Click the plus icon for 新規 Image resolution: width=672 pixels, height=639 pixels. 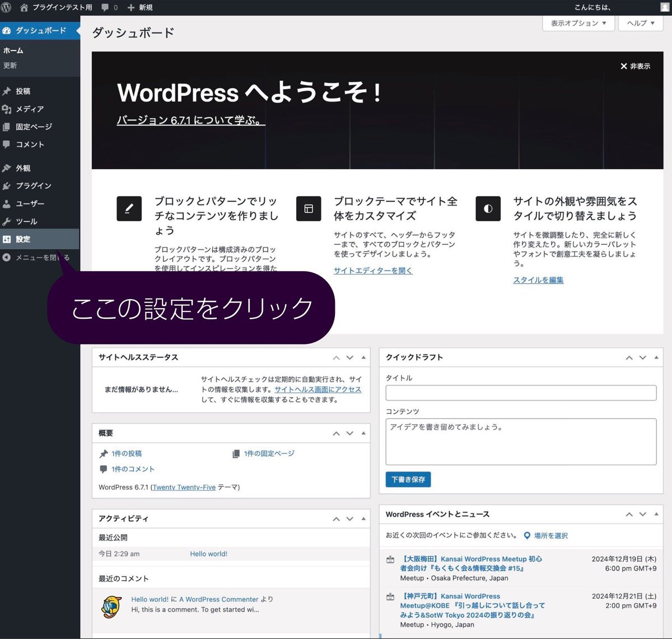click(131, 7)
